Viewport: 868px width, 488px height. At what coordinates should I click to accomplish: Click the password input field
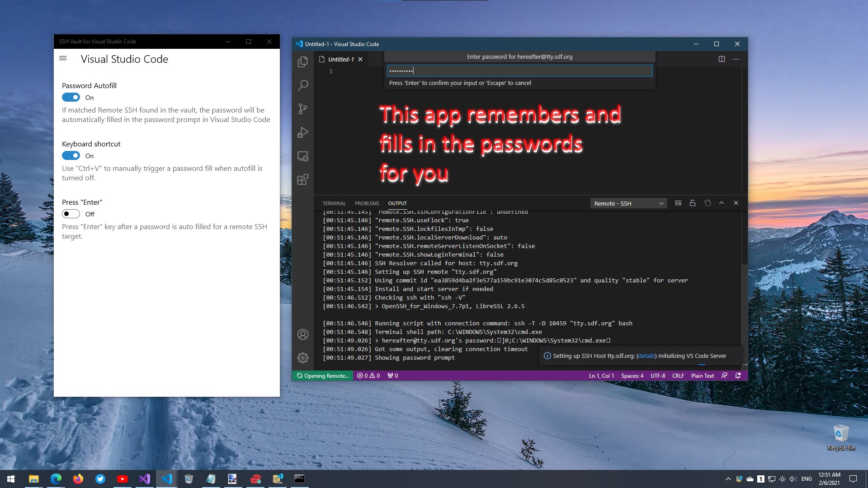pyautogui.click(x=519, y=71)
